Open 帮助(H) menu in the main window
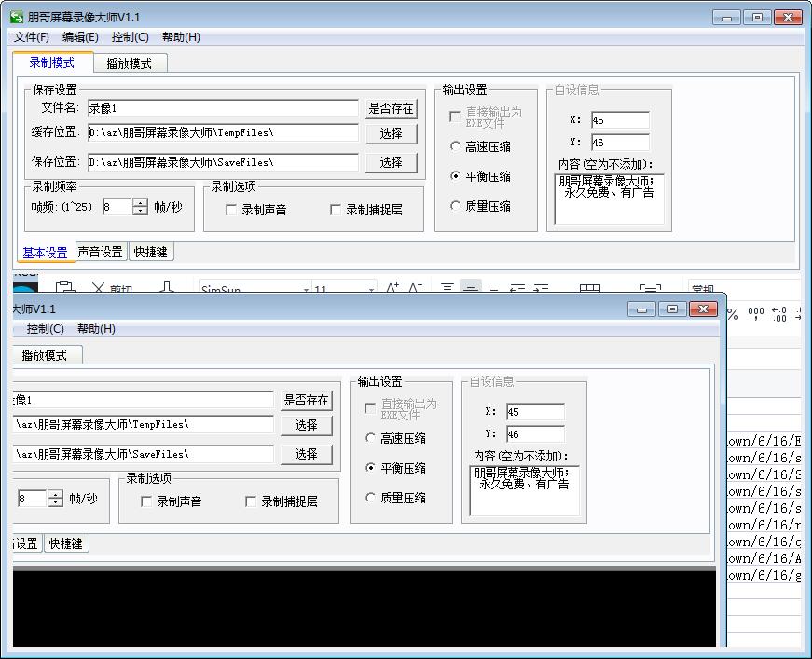This screenshot has height=659, width=812. click(x=181, y=37)
